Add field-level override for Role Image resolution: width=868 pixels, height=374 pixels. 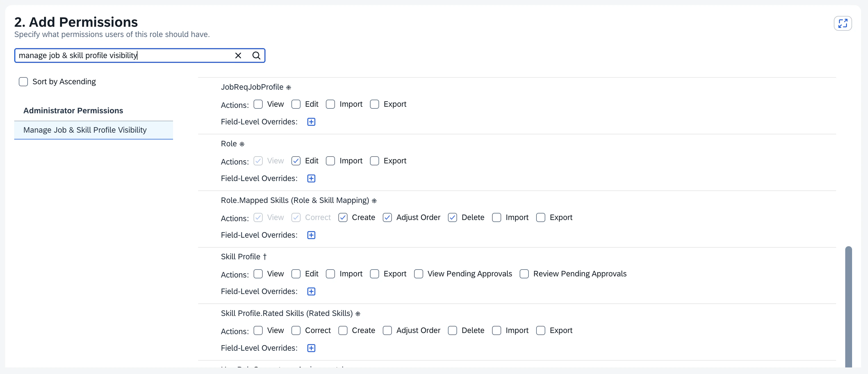[x=311, y=178]
